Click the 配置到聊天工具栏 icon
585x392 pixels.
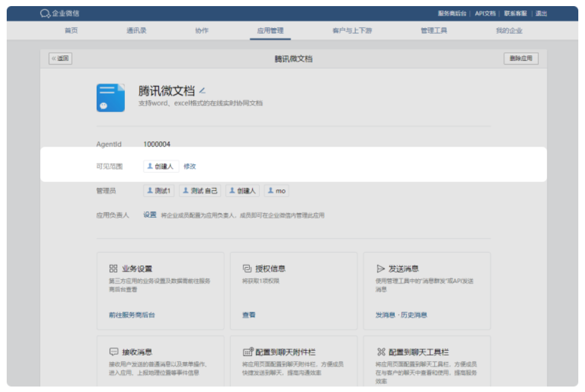pos(381,352)
